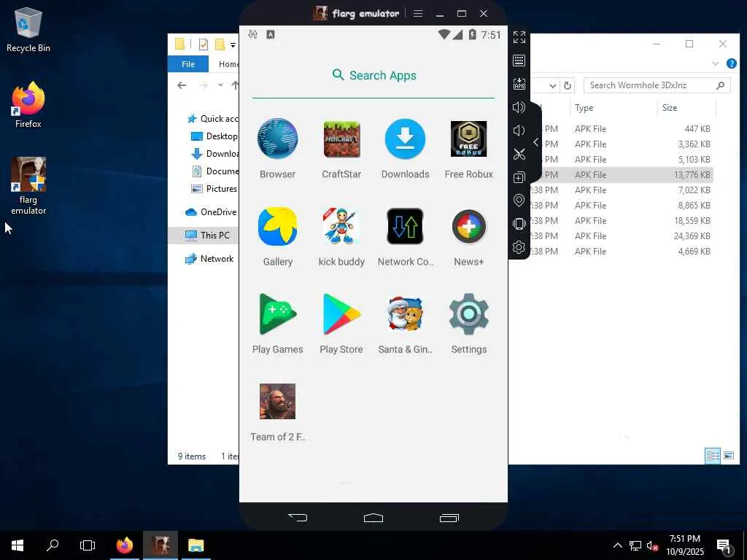Click the Search Apps field
Viewport: 747px width, 560px height.
[373, 76]
